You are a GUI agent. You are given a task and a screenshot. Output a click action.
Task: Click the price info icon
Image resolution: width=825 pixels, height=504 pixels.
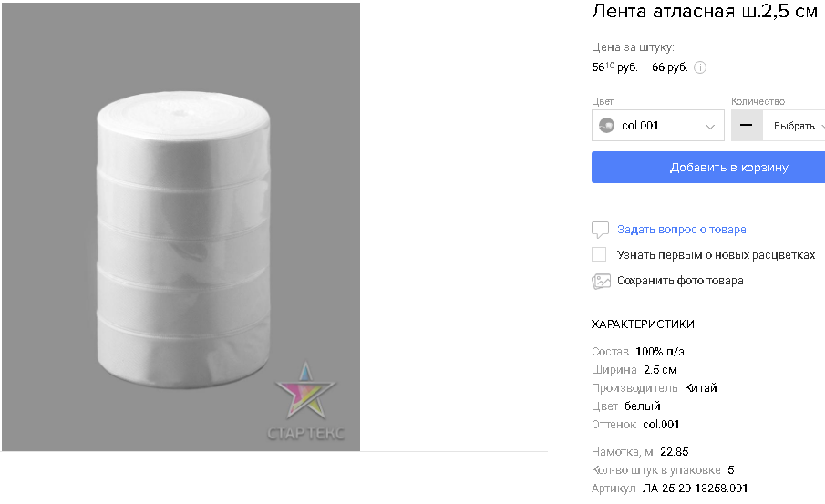(x=701, y=67)
